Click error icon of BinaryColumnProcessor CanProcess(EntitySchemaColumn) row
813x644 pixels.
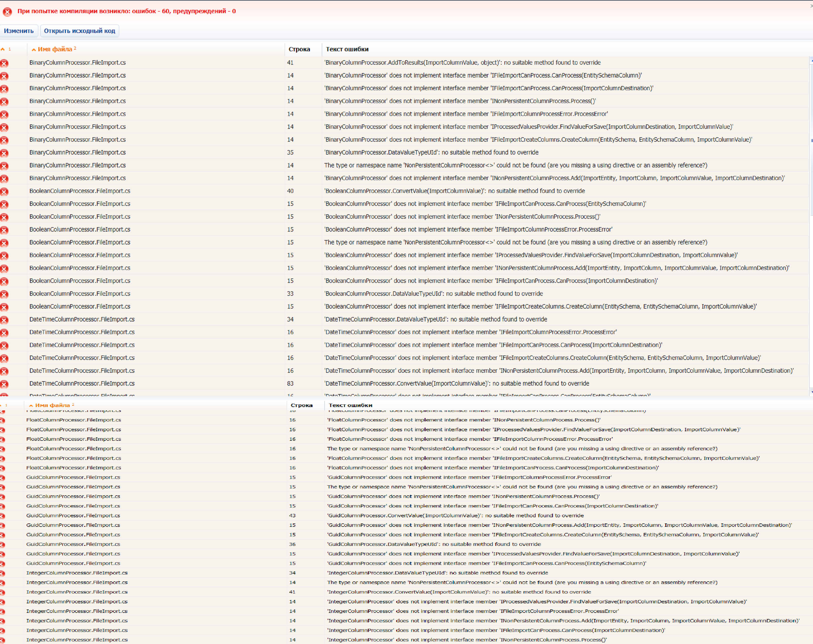4,76
